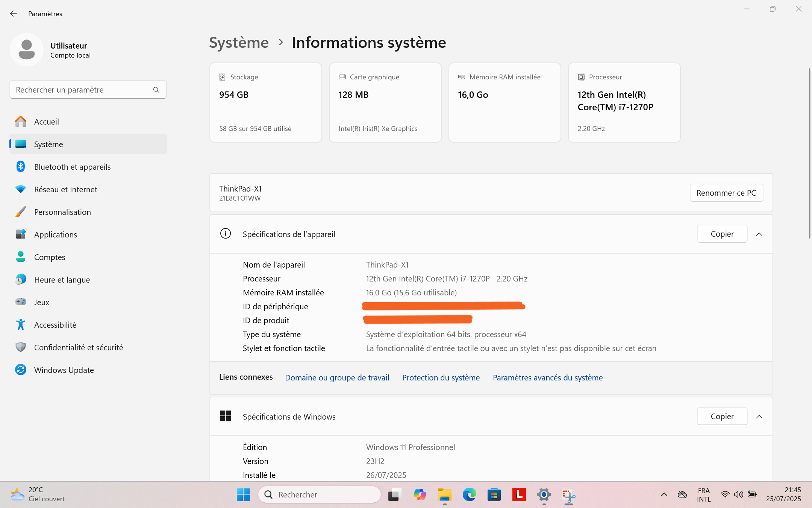Select Réseau et Internet in sidebar
This screenshot has width=812, height=508.
tap(65, 189)
